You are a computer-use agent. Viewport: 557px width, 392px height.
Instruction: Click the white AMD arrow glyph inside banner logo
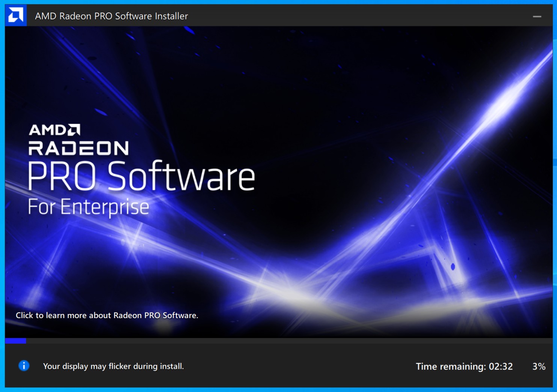tap(74, 129)
